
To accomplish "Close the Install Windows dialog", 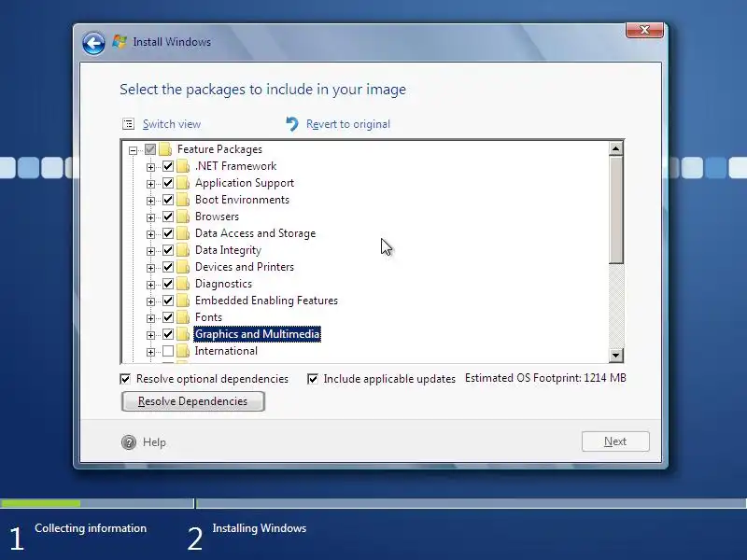I will coord(644,30).
